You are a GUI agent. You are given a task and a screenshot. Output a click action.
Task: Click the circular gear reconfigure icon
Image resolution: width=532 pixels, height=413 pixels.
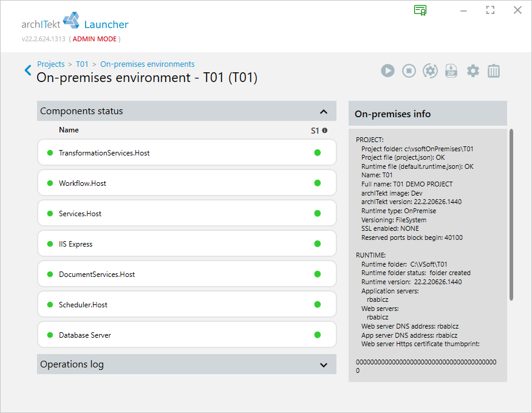point(430,71)
